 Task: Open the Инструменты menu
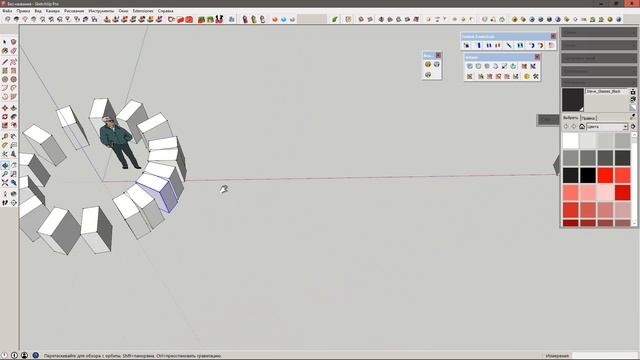coord(101,11)
